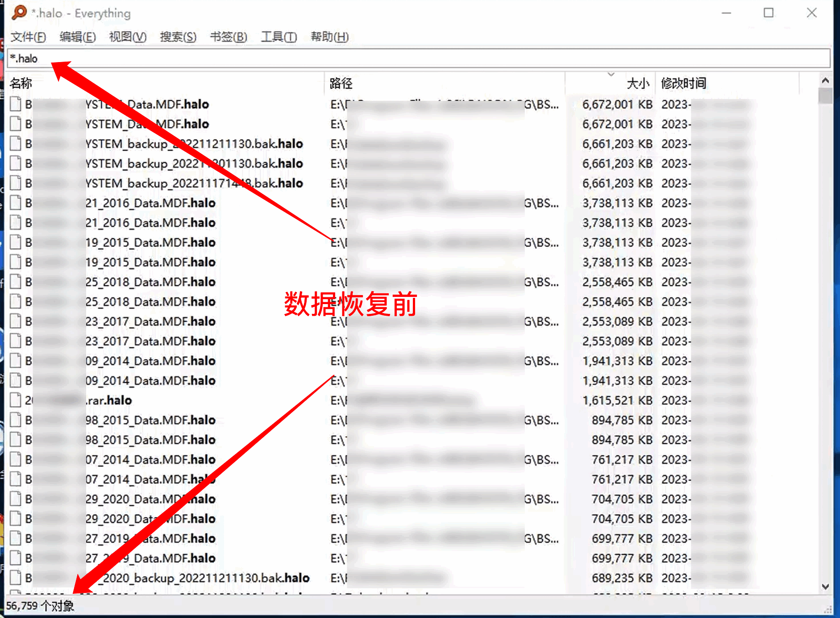Click the G\BS... path cell of first YSTEM_Data.MDF.halo row
This screenshot has height=618, width=840.
445,104
